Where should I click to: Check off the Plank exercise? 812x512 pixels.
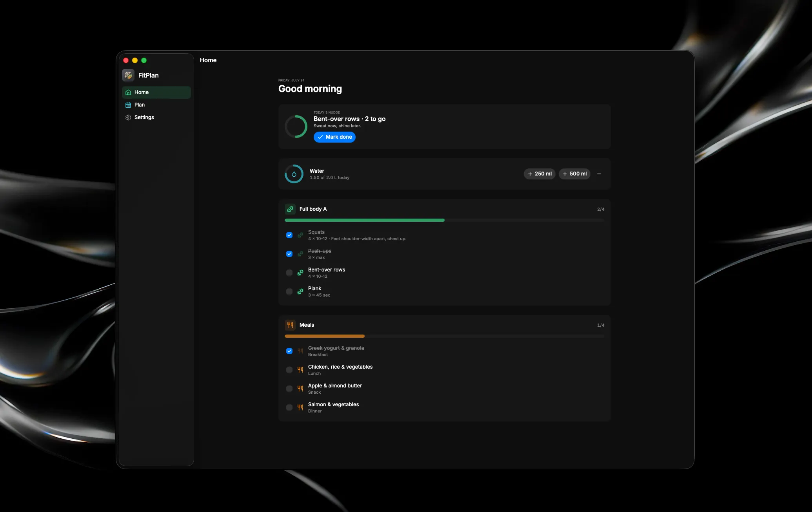coord(289,291)
